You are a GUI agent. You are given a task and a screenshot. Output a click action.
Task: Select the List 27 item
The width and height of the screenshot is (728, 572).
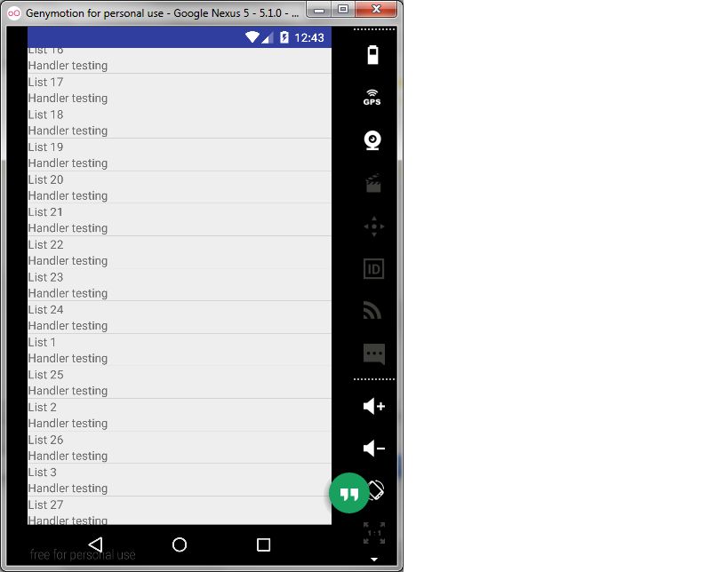180,511
